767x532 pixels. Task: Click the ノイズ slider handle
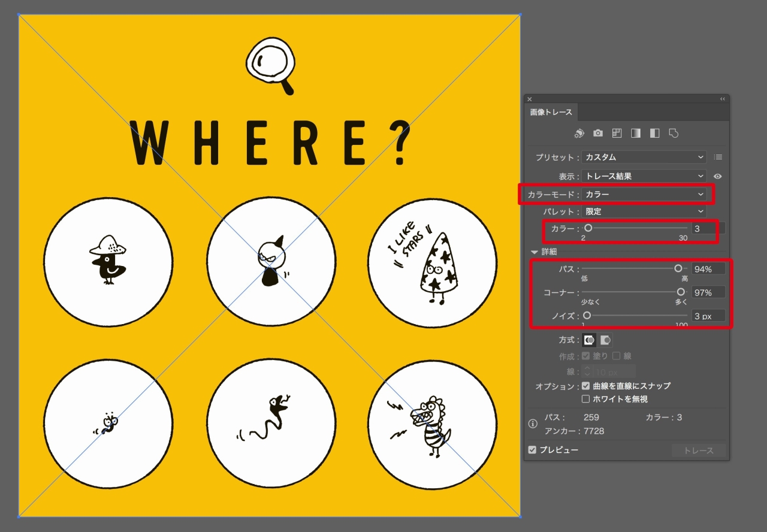[x=587, y=315]
